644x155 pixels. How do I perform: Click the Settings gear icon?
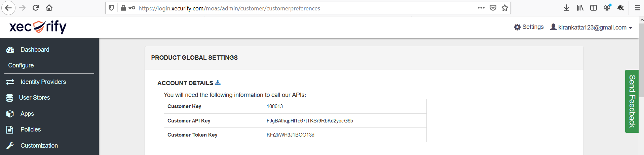point(517,27)
